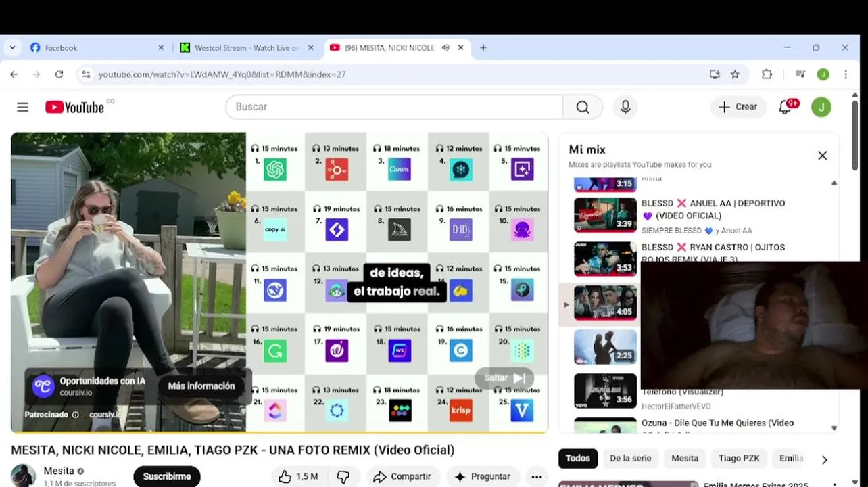The width and height of the screenshot is (868, 487).
Task: Click the address bar URL
Action: [x=222, y=74]
